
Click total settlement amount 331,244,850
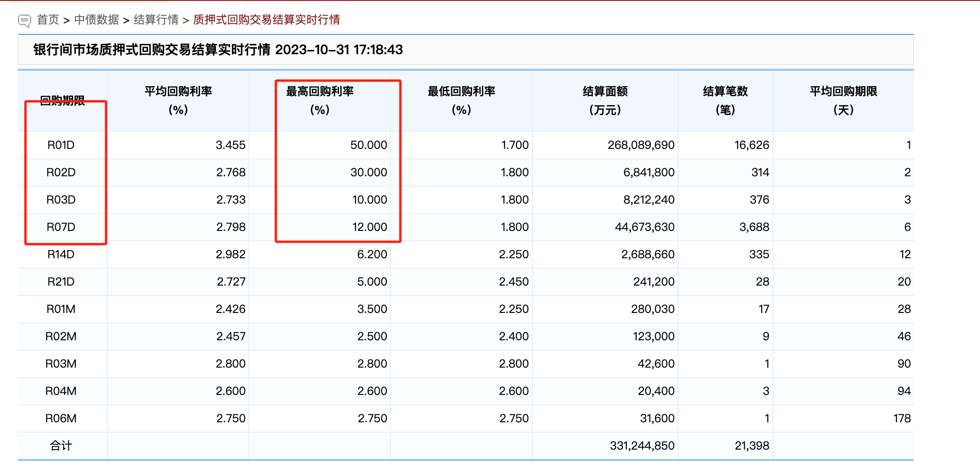[642, 446]
